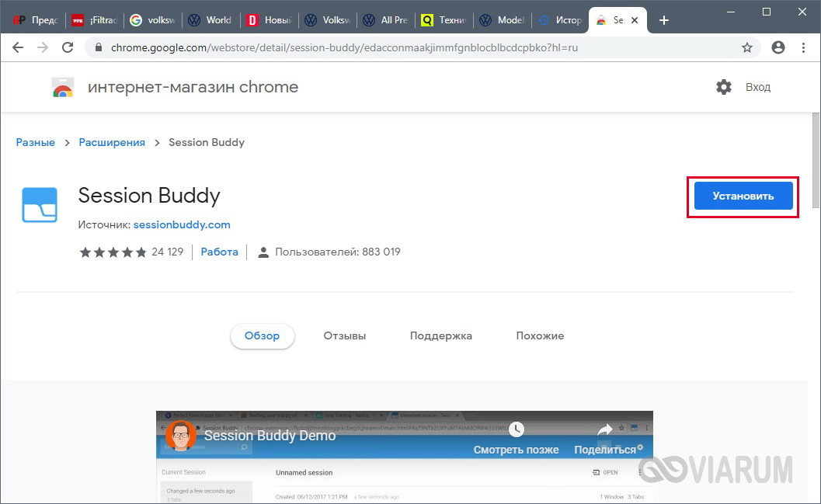Click the Установить install button
The image size is (821, 504).
(743, 196)
